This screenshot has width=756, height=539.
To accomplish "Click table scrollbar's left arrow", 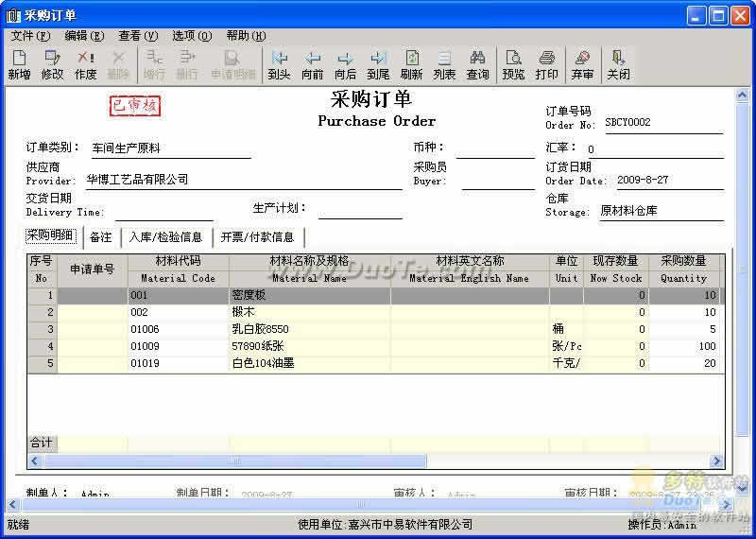I will click(35, 461).
